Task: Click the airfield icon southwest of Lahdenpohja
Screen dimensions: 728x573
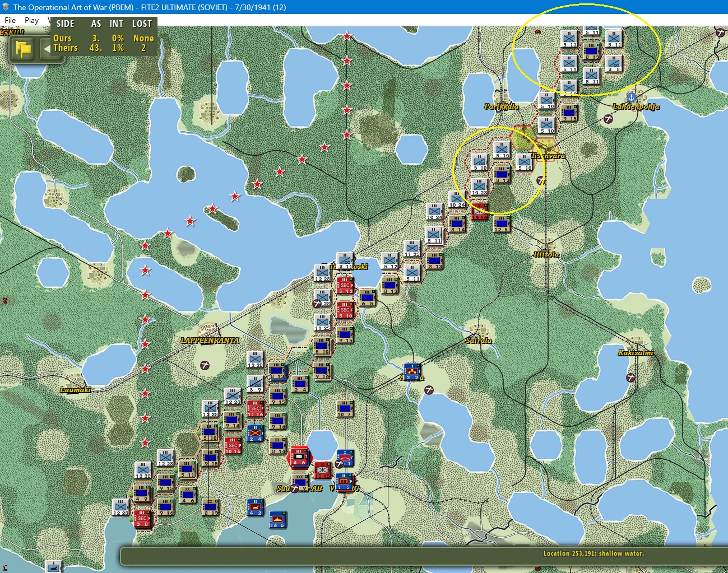Action: point(609,119)
